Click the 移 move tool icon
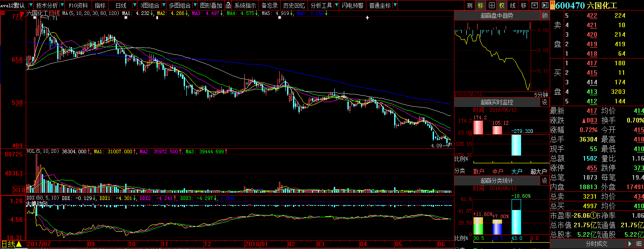 click(x=523, y=5)
